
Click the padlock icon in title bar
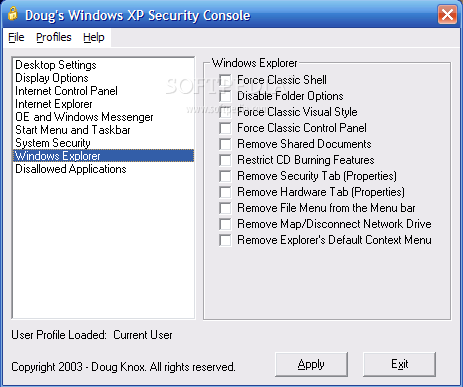[13, 14]
